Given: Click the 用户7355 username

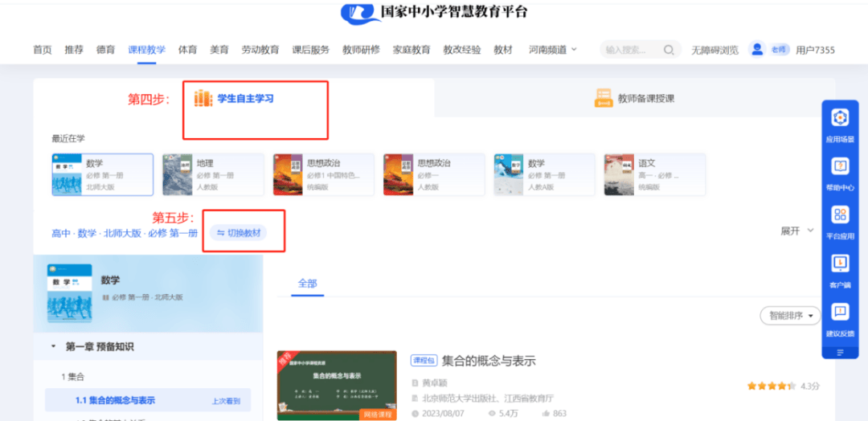Looking at the screenshot, I should pos(815,50).
